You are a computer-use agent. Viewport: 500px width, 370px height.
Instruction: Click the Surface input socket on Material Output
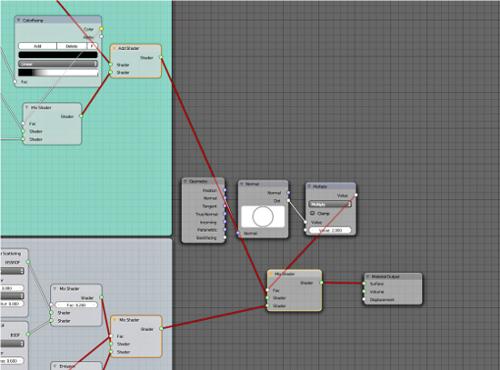pos(364,284)
